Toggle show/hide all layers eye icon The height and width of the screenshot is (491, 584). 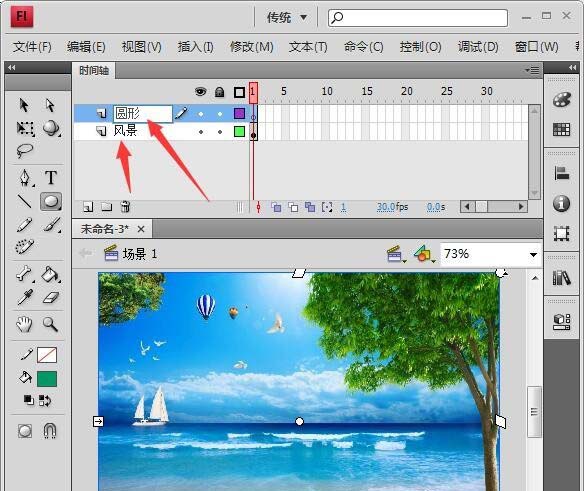[200, 91]
